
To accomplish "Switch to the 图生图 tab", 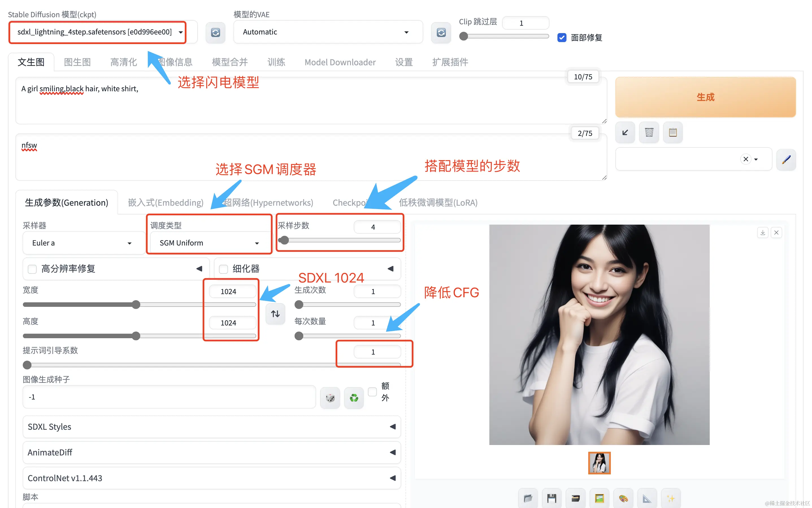I will [77, 62].
